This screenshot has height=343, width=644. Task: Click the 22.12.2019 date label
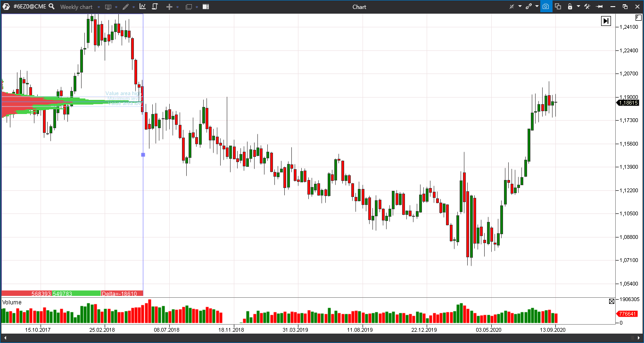[x=424, y=330]
